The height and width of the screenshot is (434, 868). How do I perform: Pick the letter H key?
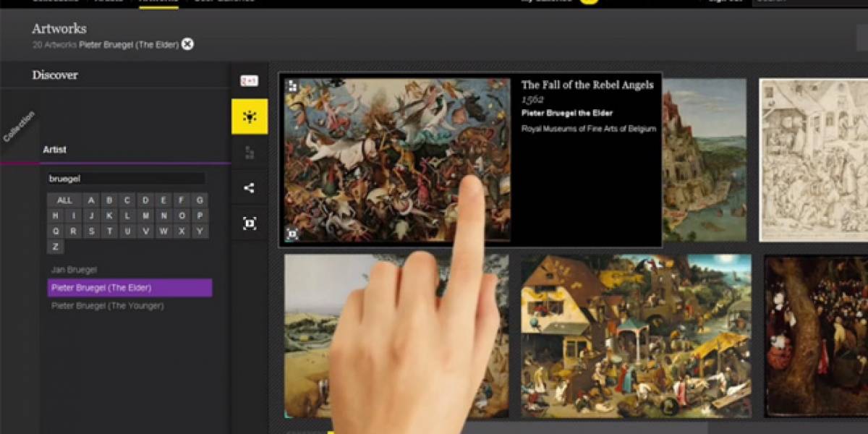tap(56, 216)
